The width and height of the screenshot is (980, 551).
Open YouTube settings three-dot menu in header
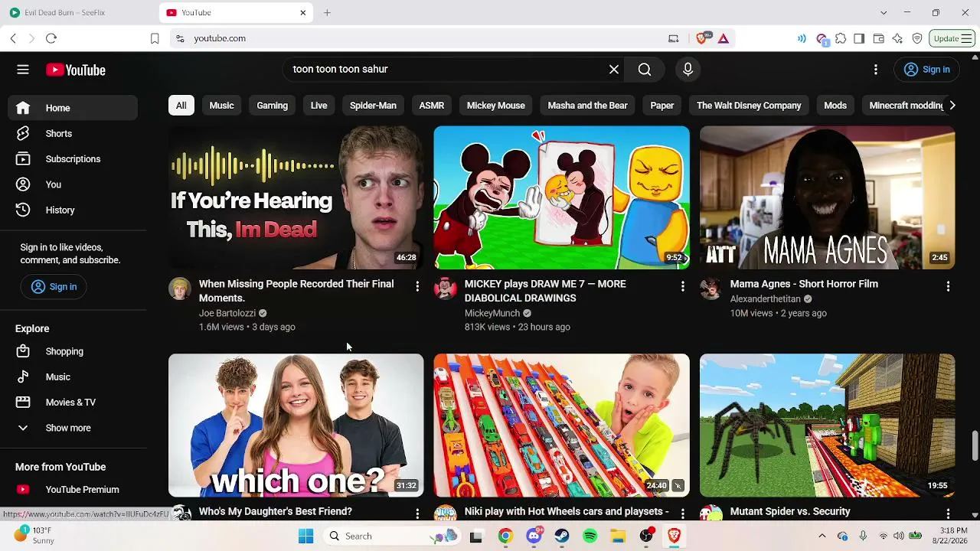tap(876, 70)
